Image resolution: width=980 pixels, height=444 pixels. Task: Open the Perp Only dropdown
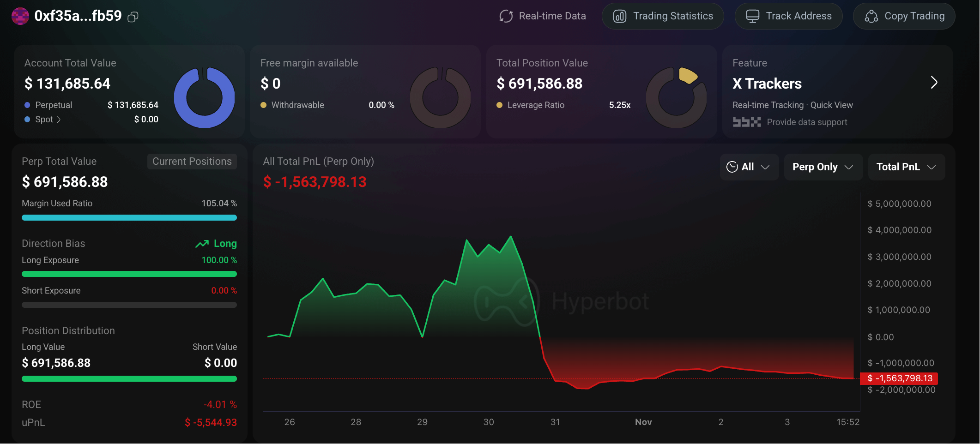823,167
